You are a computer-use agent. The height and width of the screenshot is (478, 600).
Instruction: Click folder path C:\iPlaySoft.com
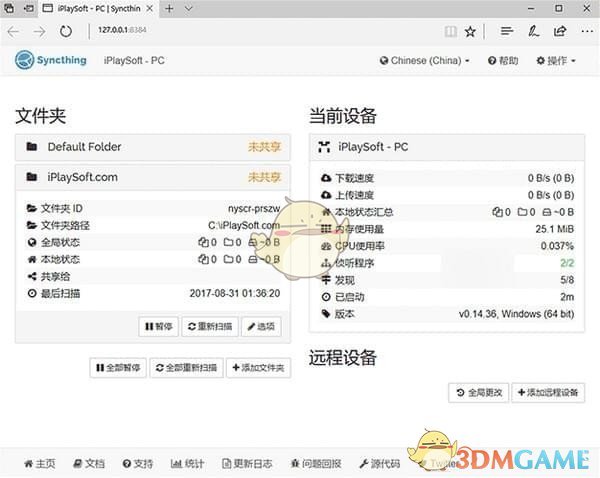tap(244, 225)
